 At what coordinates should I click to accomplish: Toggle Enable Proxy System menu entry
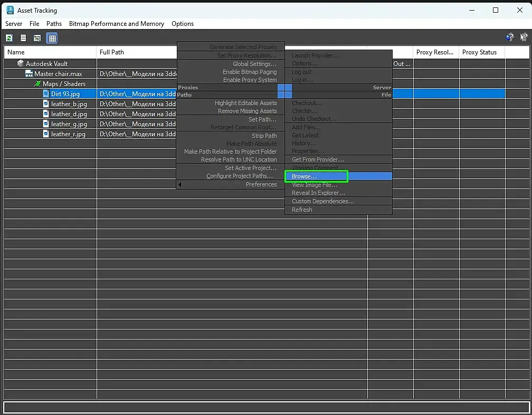230,80
